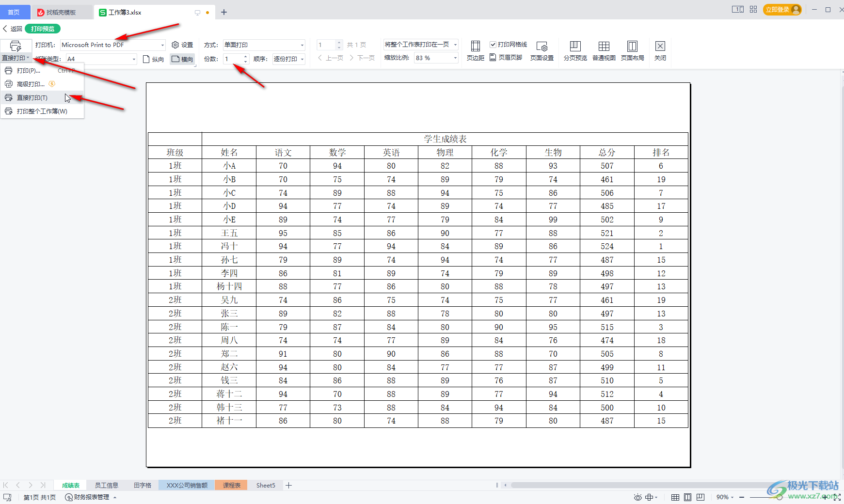This screenshot has height=504, width=844.
Task: Toggle eye protection mode icon
Action: [638, 497]
